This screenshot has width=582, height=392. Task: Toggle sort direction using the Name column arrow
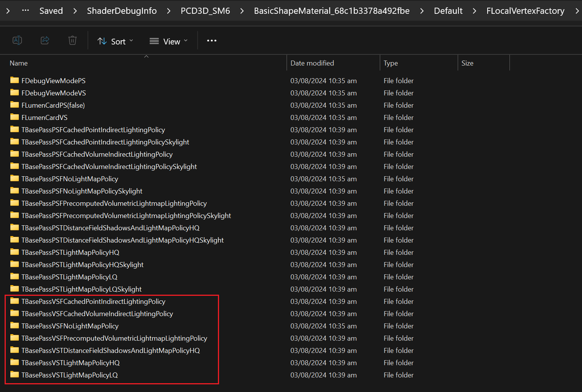pyautogui.click(x=146, y=56)
